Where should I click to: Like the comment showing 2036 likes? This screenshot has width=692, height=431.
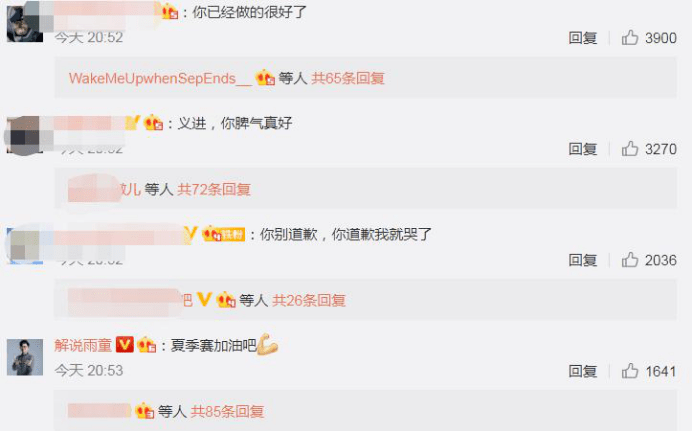point(630,260)
